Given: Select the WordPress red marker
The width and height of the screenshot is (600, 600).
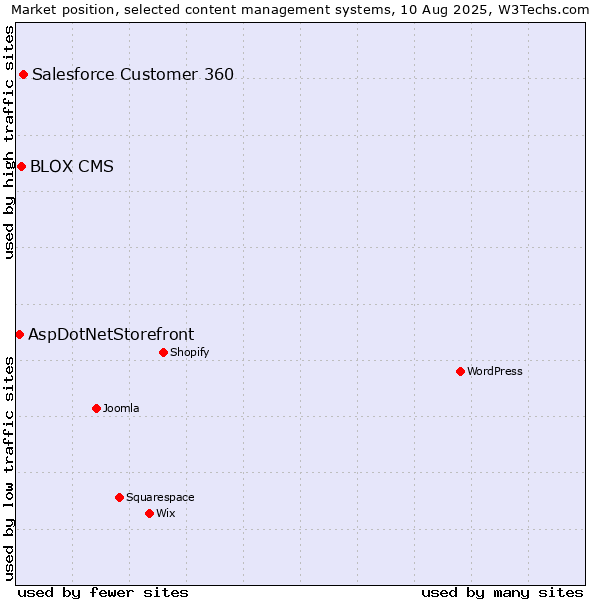Looking at the screenshot, I should coord(460,372).
